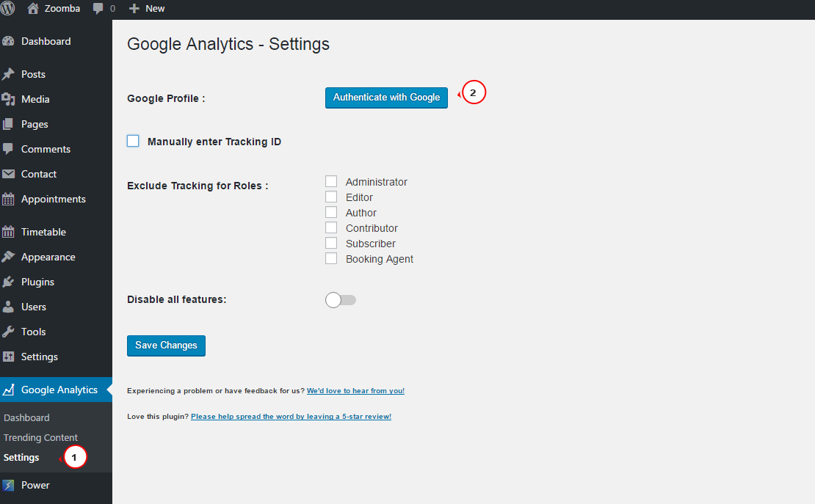Select Trending Content submenu item

[40, 437]
